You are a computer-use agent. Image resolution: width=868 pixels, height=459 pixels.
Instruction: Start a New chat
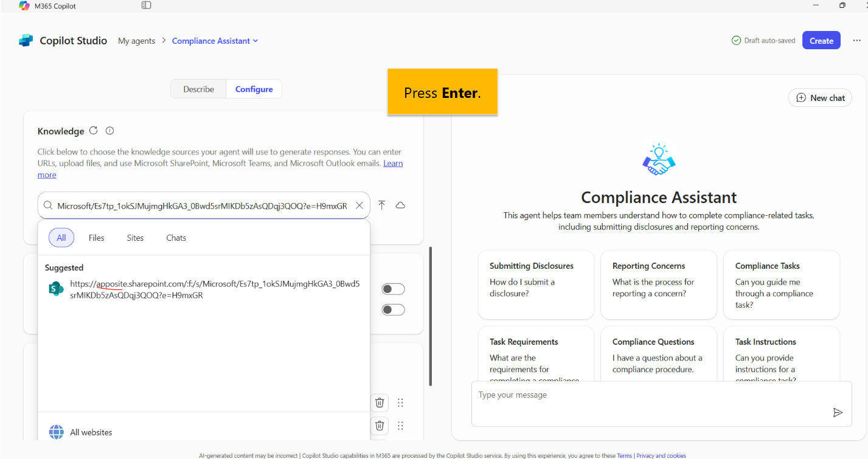point(821,98)
